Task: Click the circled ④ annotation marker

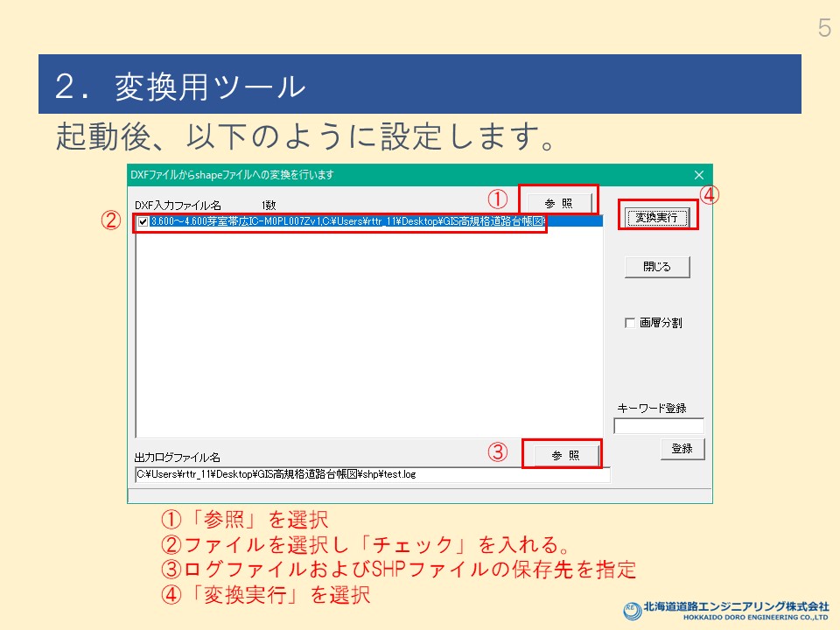Action: (x=709, y=196)
